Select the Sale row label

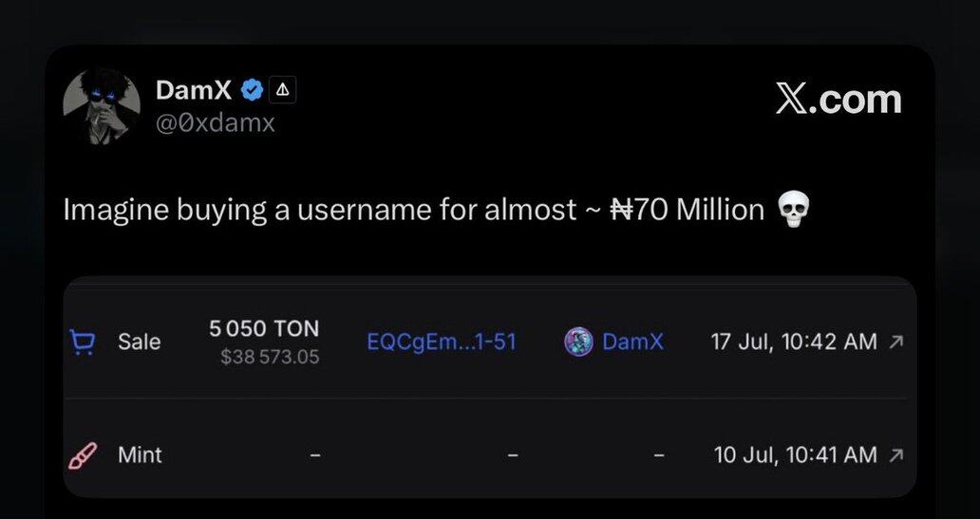click(140, 342)
